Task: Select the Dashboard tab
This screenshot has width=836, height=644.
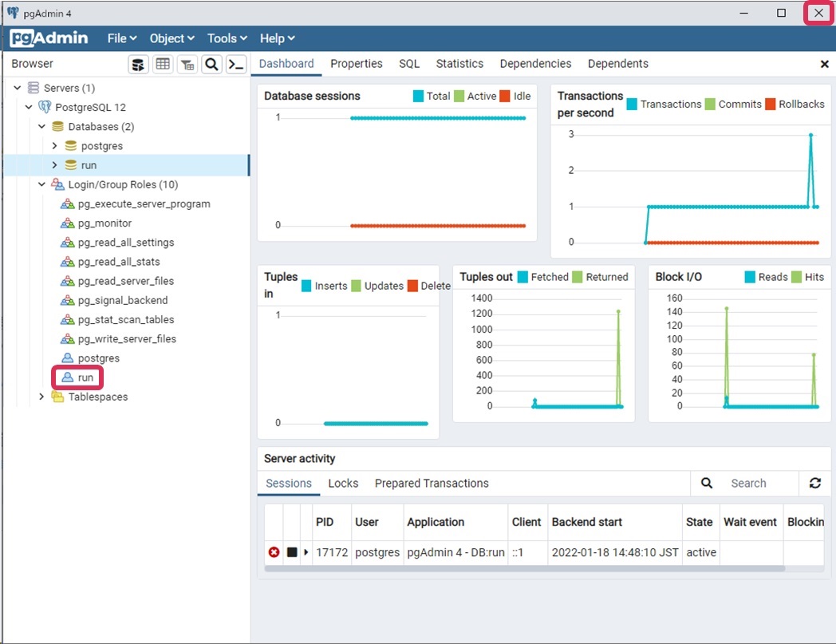Action: 286,64
